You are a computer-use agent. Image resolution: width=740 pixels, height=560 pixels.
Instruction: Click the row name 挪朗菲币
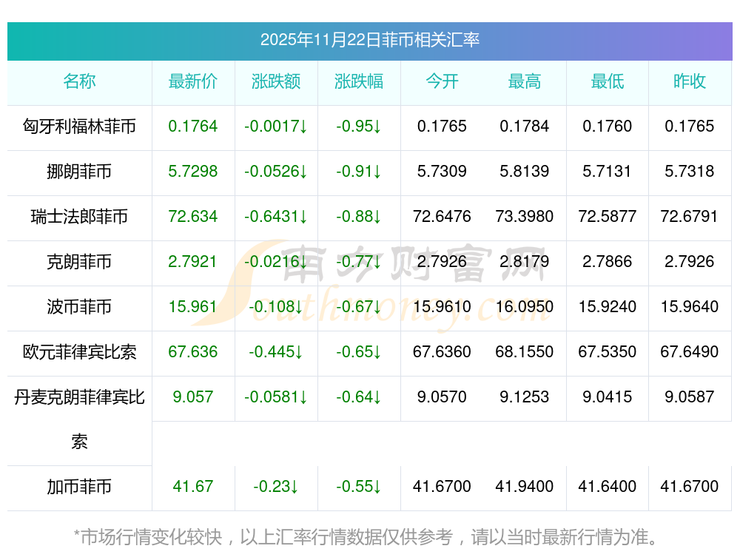pos(79,172)
